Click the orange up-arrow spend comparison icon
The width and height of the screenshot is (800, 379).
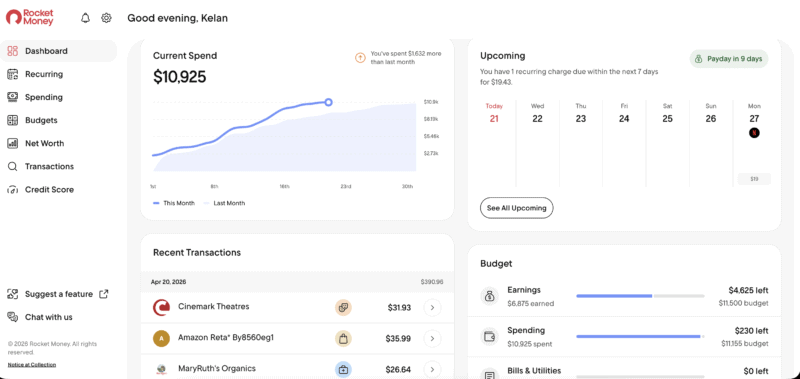(x=360, y=58)
